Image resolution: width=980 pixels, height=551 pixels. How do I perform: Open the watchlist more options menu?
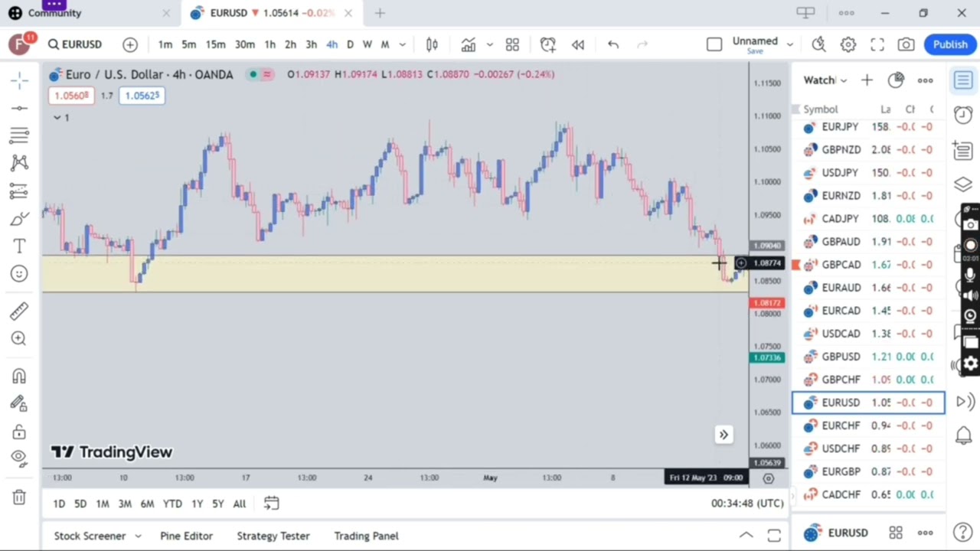[926, 80]
